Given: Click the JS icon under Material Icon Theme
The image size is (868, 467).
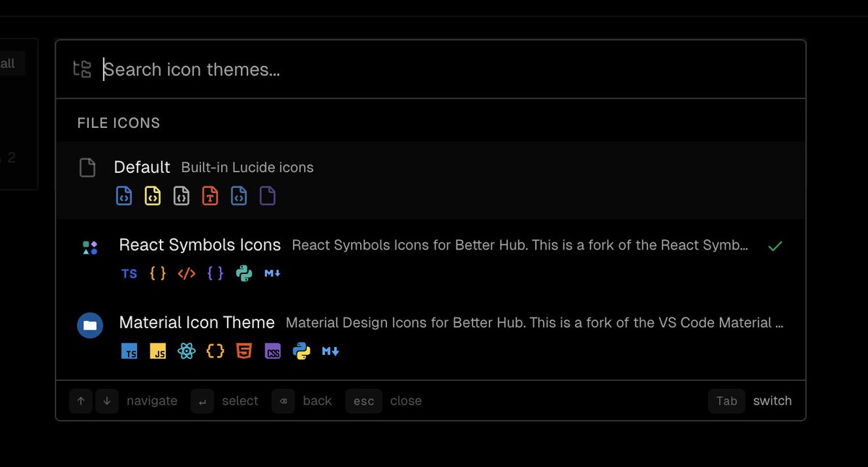Looking at the screenshot, I should (158, 351).
